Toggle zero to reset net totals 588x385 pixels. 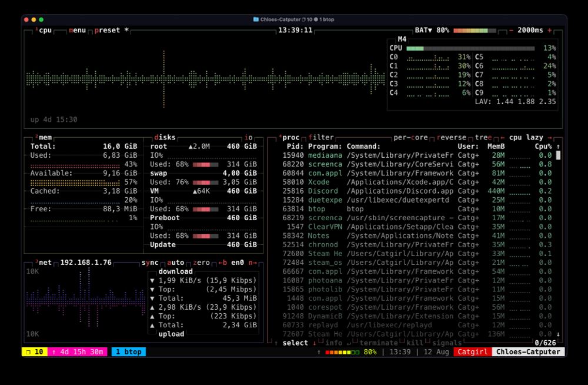coord(201,263)
